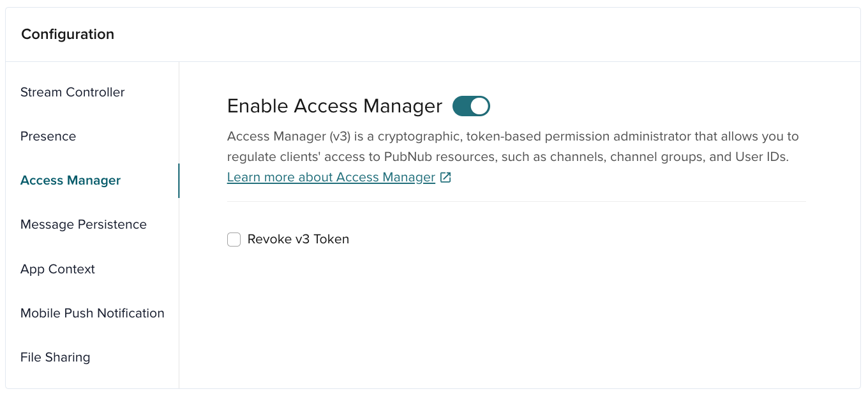Open App Context settings
The width and height of the screenshot is (868, 396).
tap(57, 269)
